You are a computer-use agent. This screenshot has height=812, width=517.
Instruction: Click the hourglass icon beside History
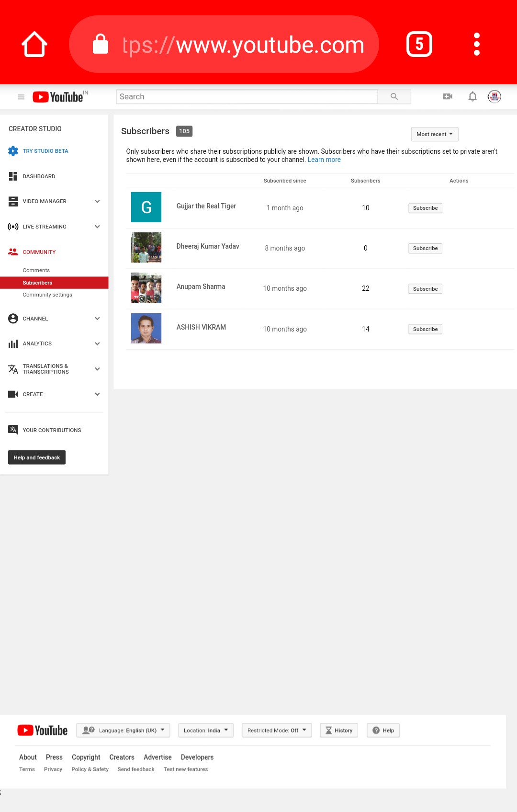tap(328, 730)
